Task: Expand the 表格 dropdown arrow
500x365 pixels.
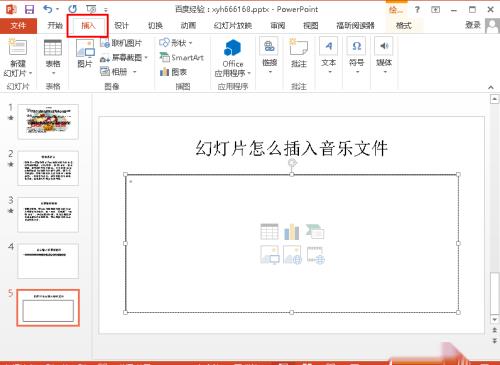Action: pyautogui.click(x=53, y=73)
